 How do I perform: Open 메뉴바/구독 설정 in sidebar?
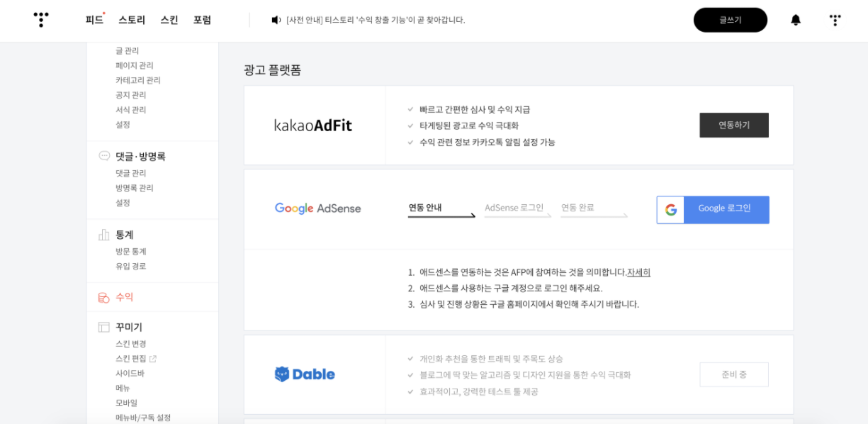tap(143, 418)
